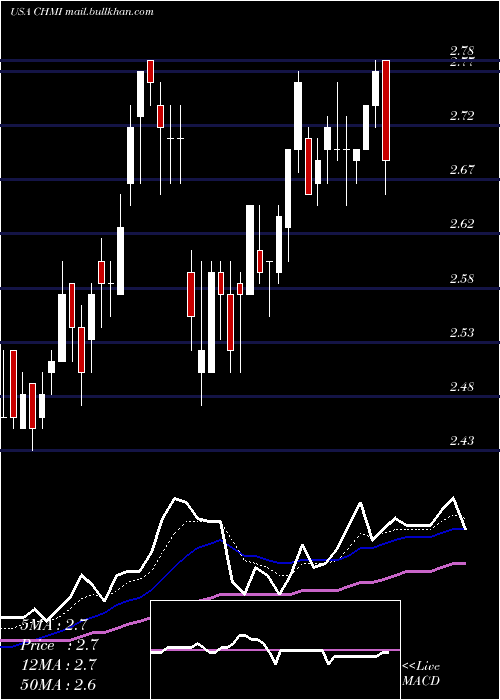Select the 2.58 price level label

[462, 279]
